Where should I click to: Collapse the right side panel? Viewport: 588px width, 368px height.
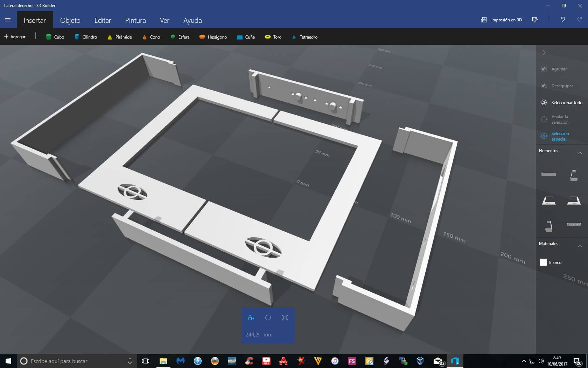tap(544, 53)
